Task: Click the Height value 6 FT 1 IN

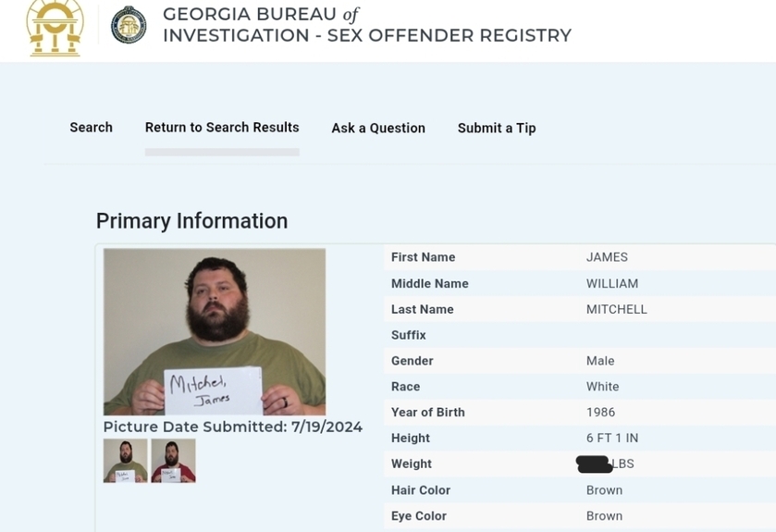Action: (x=612, y=438)
